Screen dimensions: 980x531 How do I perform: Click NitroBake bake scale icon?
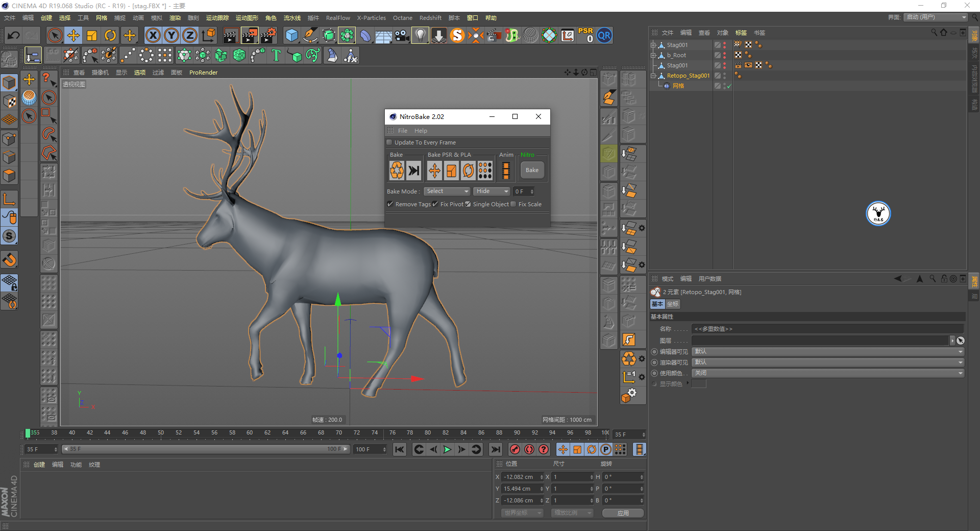[451, 170]
